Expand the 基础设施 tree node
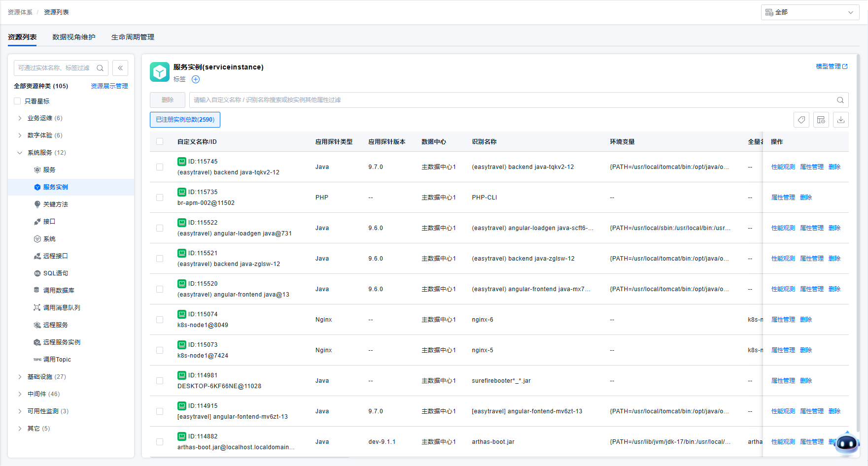868x466 pixels. point(20,377)
